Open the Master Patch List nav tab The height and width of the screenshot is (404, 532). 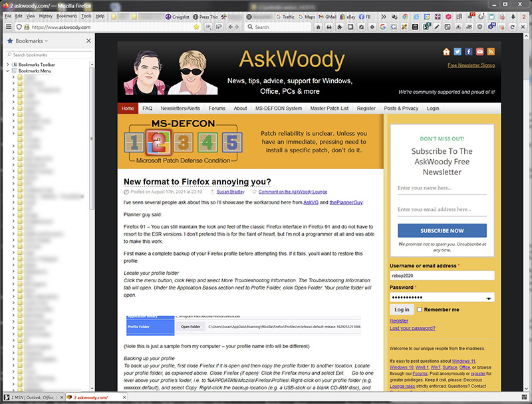[330, 108]
